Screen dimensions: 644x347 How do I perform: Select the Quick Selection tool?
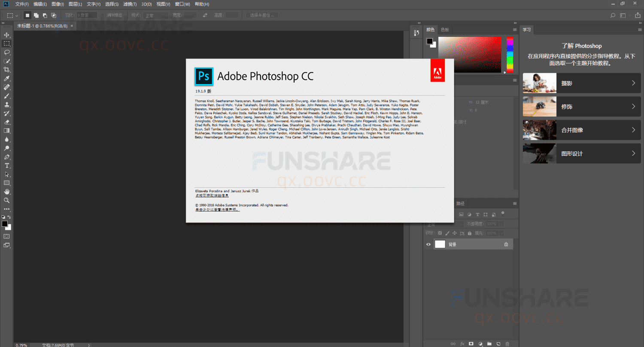6,61
